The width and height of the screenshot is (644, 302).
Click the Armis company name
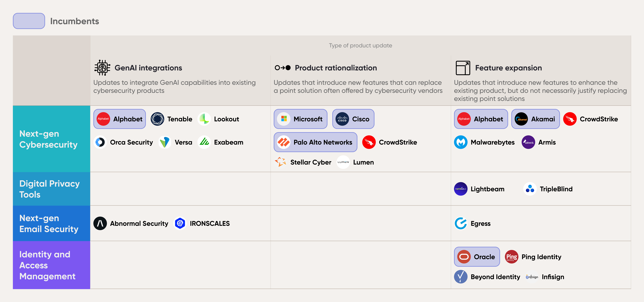(547, 142)
